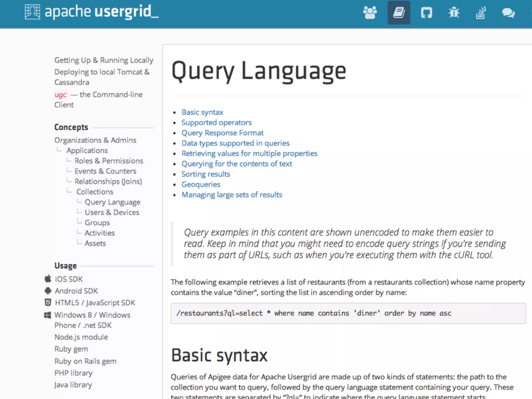Viewport: 532px width, 399px height.
Task: Open the GitHub icon in header
Action: 426,12
